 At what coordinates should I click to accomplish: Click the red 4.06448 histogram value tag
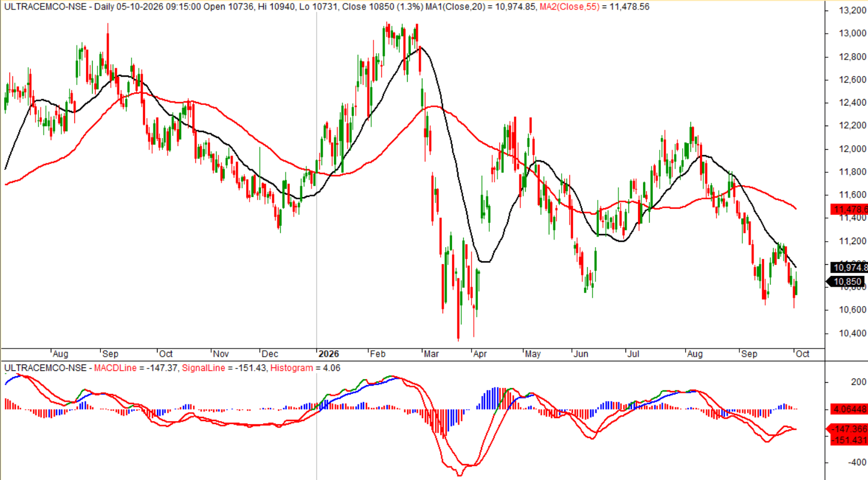(849, 409)
